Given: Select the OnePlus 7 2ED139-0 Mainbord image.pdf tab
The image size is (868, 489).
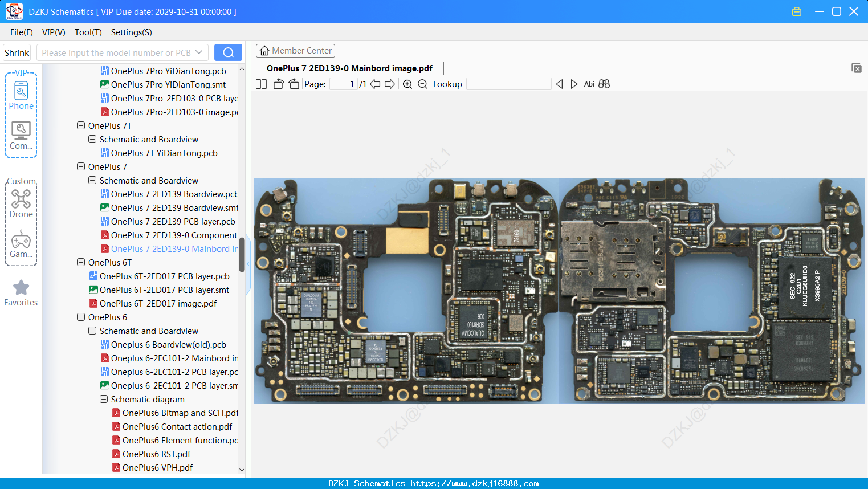Looking at the screenshot, I should [x=349, y=68].
